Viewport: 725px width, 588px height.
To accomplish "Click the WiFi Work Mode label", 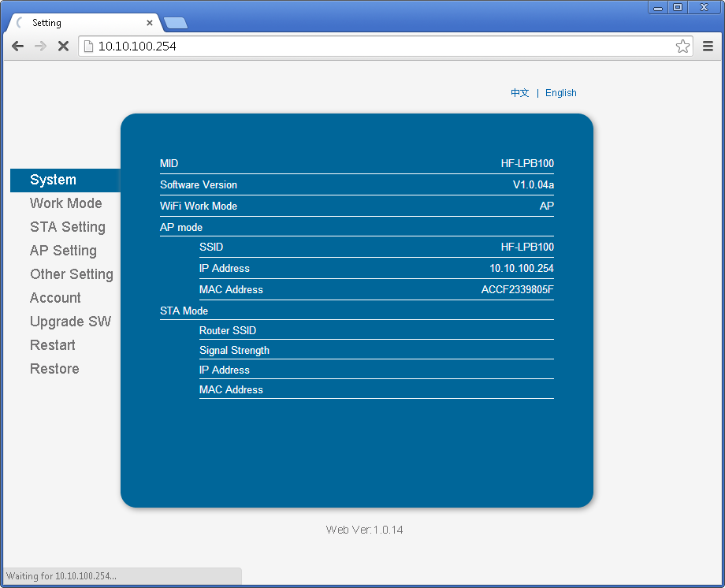I will [x=199, y=206].
